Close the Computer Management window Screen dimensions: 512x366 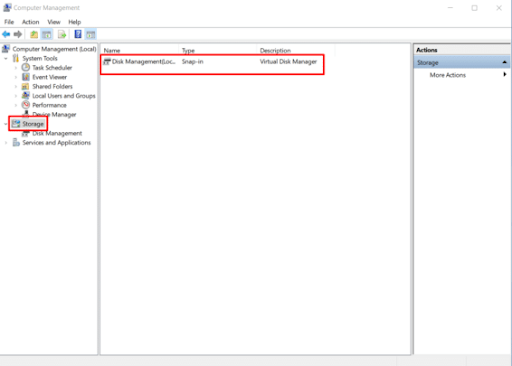point(499,8)
